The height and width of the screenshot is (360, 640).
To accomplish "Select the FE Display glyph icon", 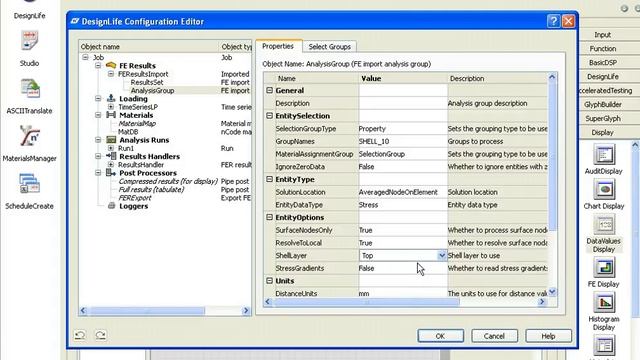I will point(604,267).
